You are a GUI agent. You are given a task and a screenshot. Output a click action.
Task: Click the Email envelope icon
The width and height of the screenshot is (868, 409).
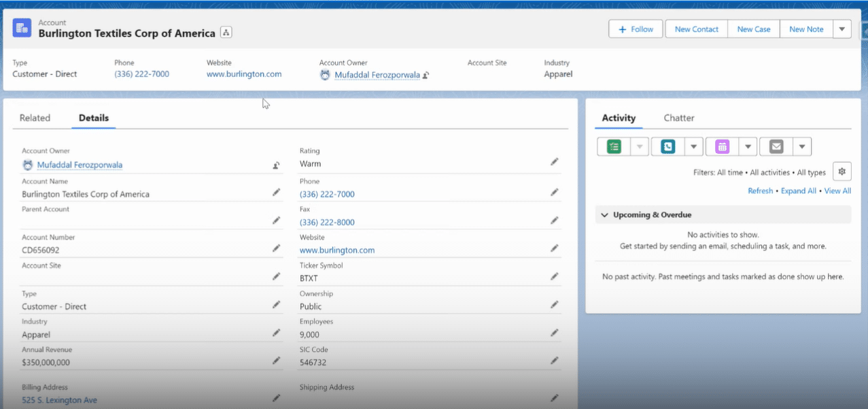click(x=776, y=146)
